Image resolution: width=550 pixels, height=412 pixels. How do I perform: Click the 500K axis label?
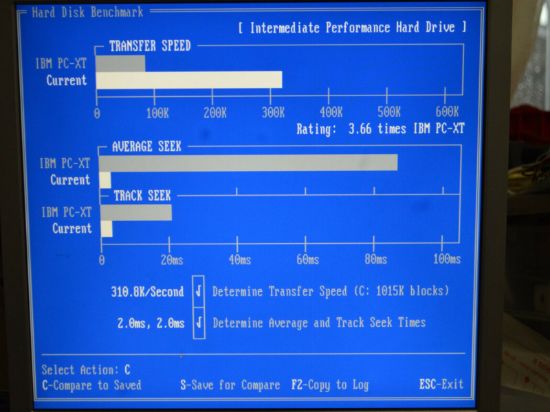click(389, 112)
